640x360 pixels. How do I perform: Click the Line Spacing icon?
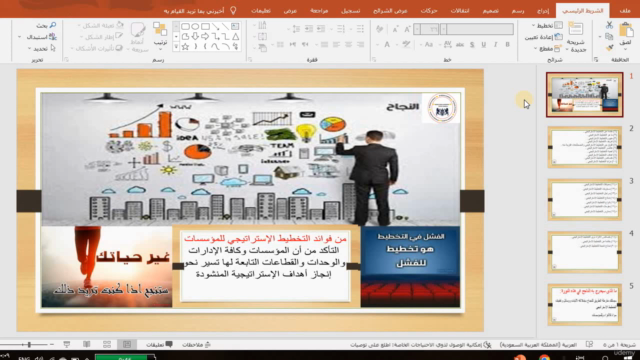(x=296, y=29)
